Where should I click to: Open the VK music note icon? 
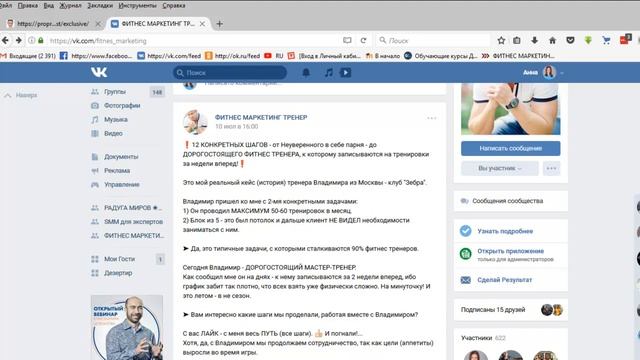(x=328, y=73)
